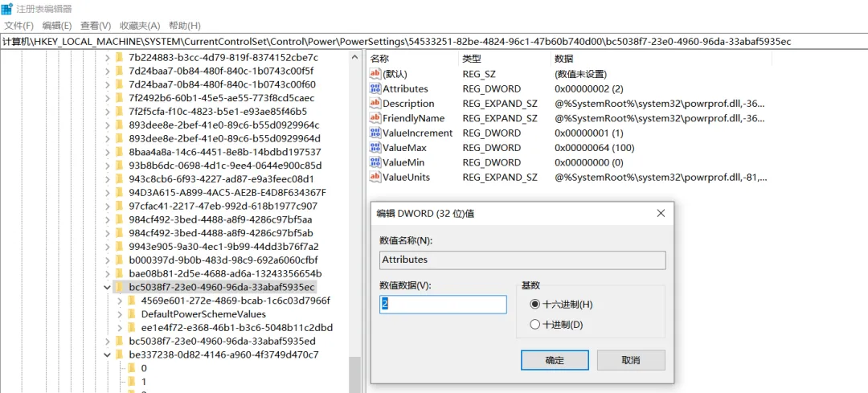The width and height of the screenshot is (868, 393).
Task: Click folder icon of 97cfac41-2217-47eb-992d-618b1977c907
Action: click(x=119, y=206)
